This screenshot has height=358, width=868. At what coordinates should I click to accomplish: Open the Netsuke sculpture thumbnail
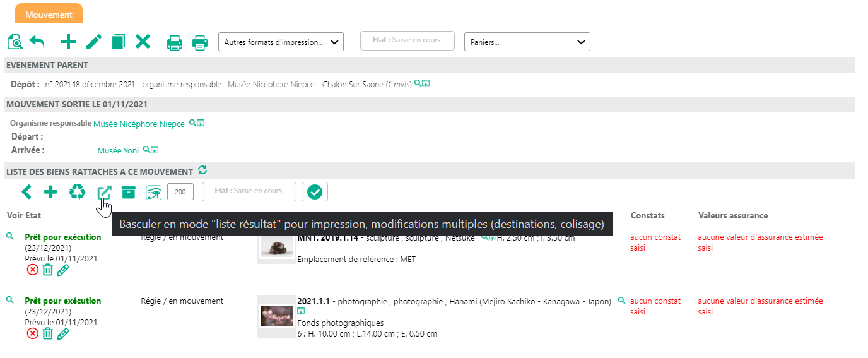[x=276, y=248]
